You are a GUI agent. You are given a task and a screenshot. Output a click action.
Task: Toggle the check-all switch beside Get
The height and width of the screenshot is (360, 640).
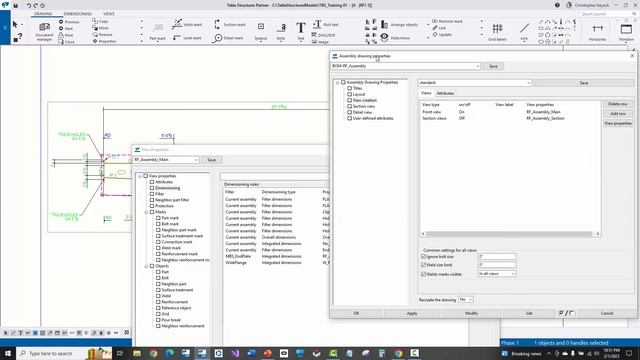[x=566, y=313]
